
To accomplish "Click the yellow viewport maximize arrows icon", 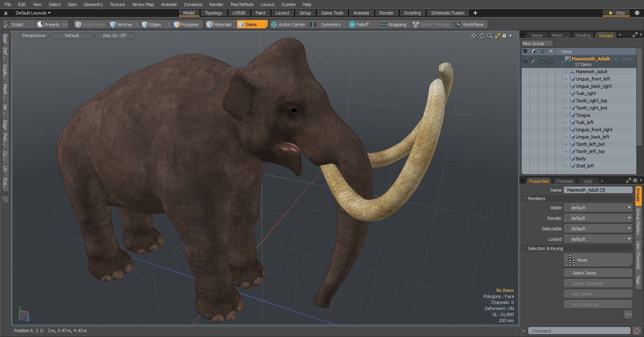I will coord(498,36).
